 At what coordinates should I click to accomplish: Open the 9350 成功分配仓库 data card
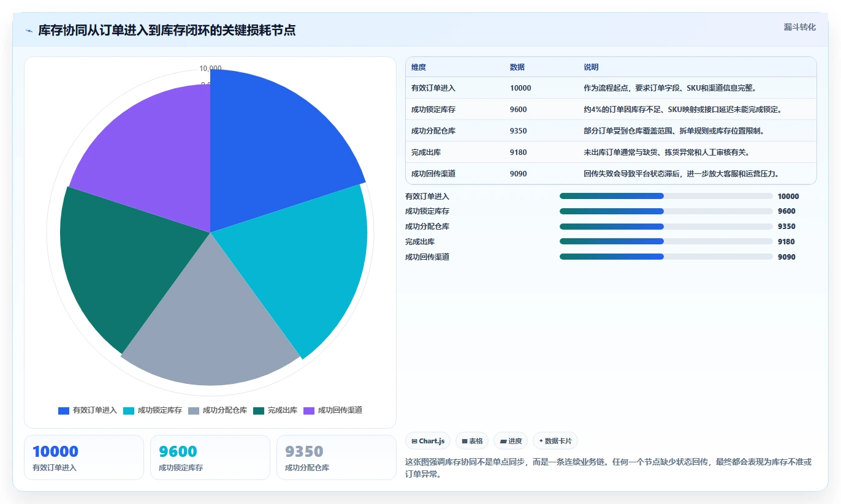337,457
